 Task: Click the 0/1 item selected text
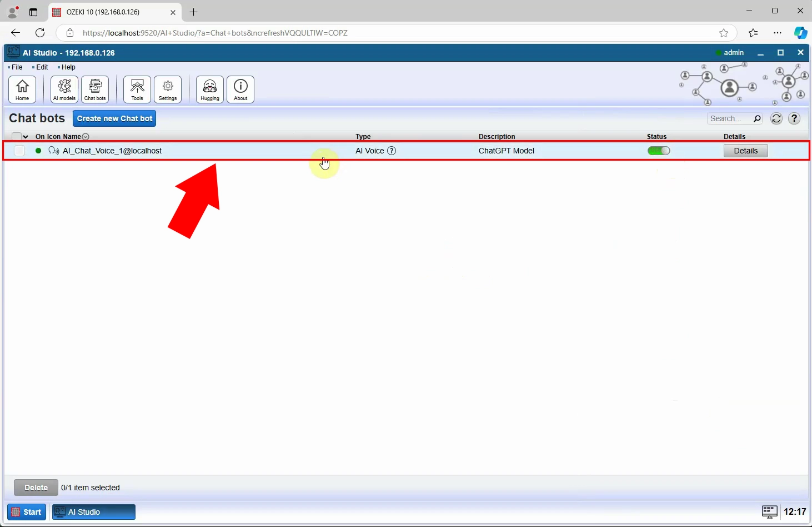[91, 488]
